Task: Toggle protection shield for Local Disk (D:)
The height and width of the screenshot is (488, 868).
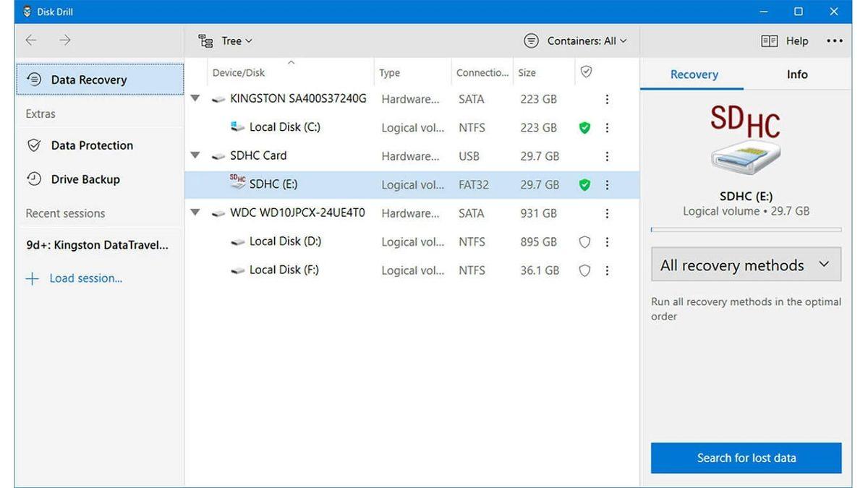Action: [584, 242]
